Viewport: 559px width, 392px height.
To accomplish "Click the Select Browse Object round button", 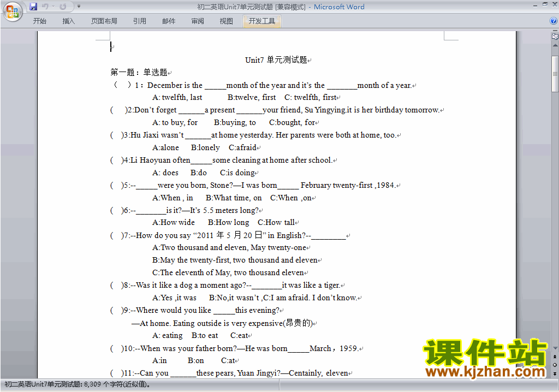I will 555,365.
